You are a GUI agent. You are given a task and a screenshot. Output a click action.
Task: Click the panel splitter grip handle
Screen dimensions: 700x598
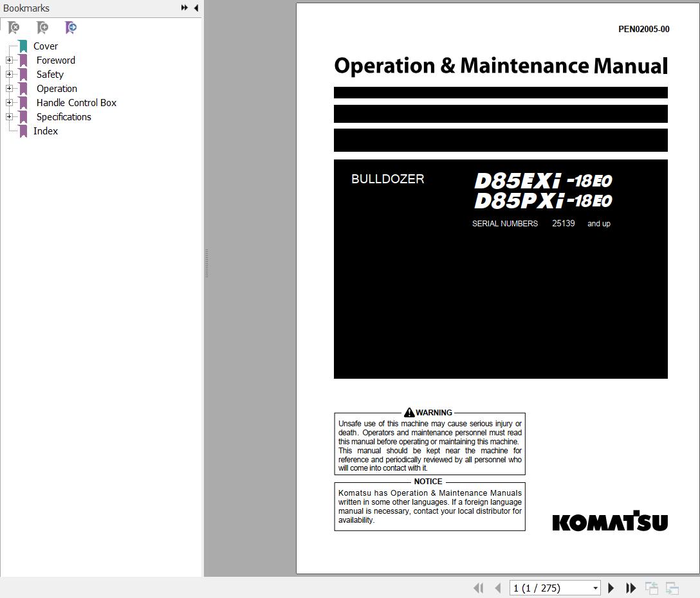(207, 263)
